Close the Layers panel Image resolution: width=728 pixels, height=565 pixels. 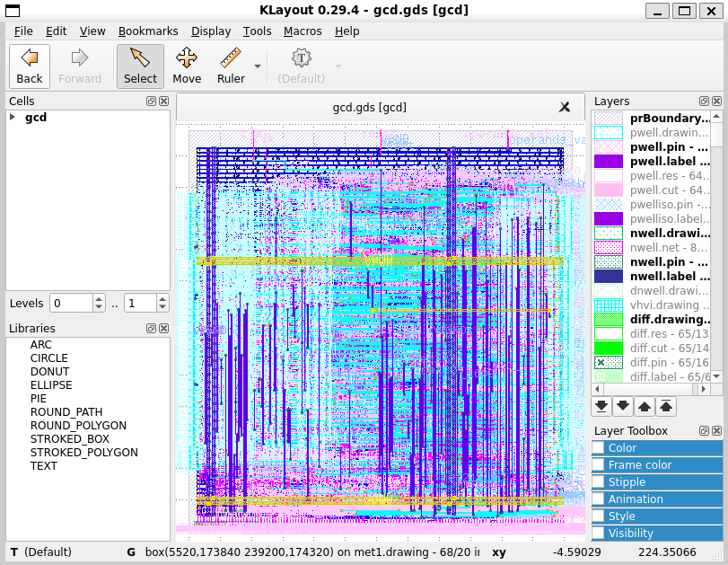pyautogui.click(x=717, y=101)
